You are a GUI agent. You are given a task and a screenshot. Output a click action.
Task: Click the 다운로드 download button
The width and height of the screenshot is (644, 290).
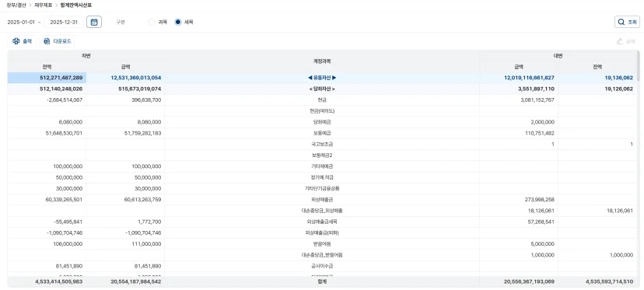tap(57, 41)
